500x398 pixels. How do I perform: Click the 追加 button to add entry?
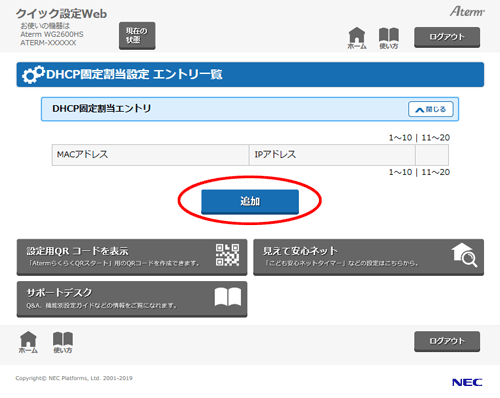coord(250,201)
